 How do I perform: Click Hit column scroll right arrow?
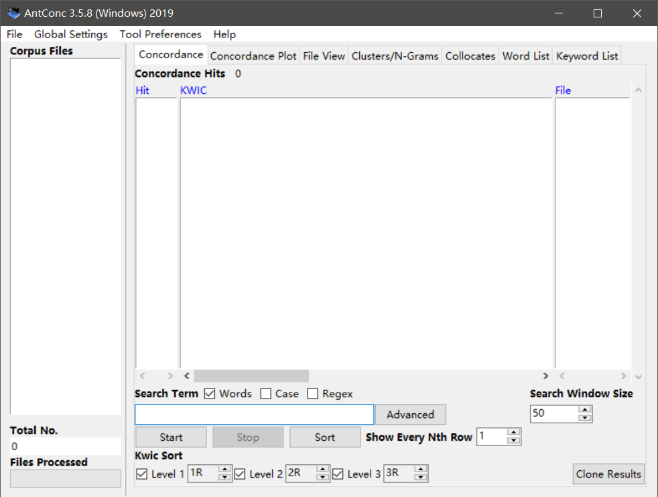(170, 376)
